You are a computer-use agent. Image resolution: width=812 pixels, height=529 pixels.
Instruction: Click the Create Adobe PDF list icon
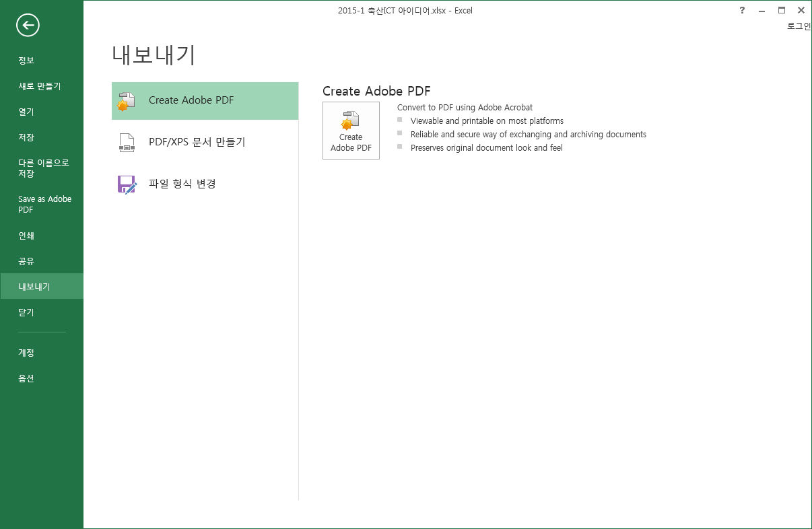[127, 101]
